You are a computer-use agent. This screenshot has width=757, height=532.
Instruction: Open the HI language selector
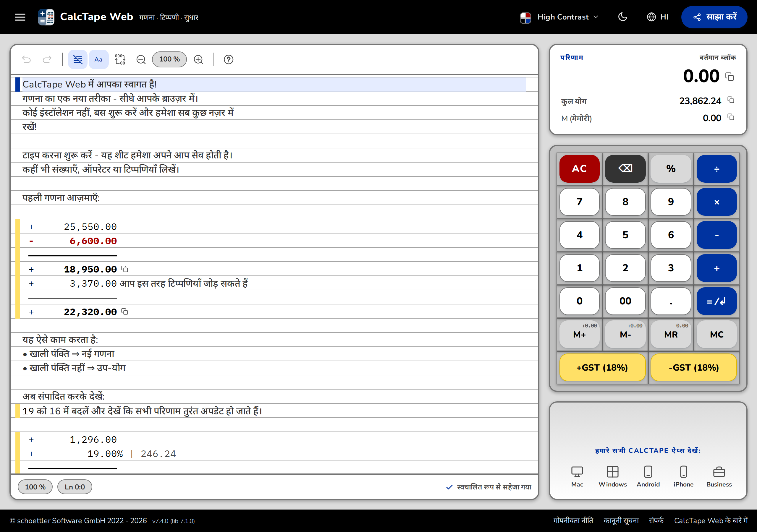(658, 17)
